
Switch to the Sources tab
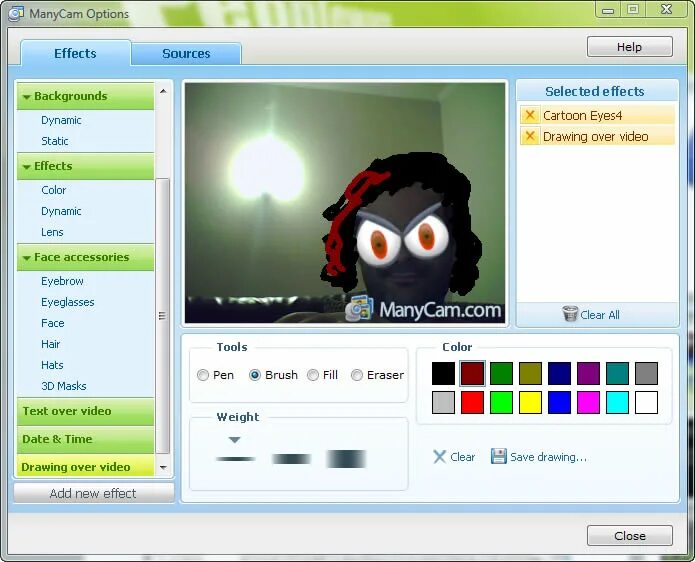coord(186,54)
